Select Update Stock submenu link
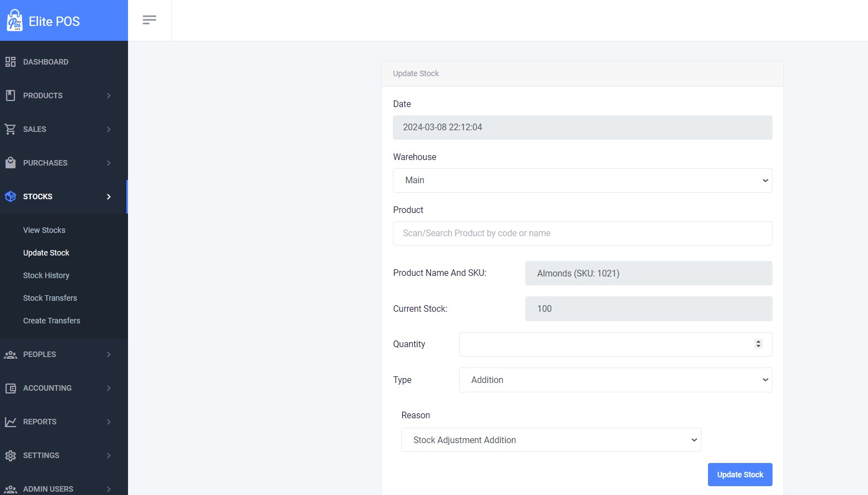Viewport: 868px width, 495px height. (x=46, y=253)
